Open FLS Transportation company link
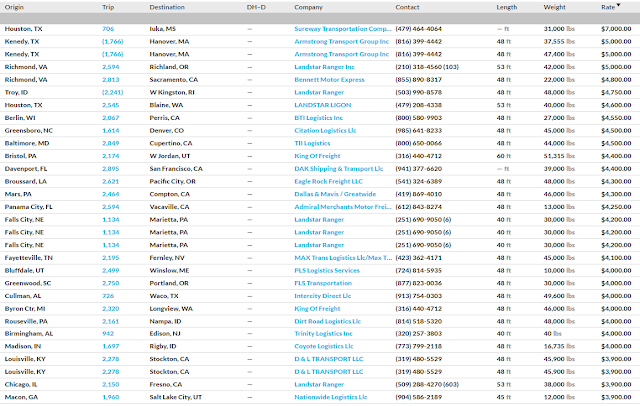 pos(323,283)
